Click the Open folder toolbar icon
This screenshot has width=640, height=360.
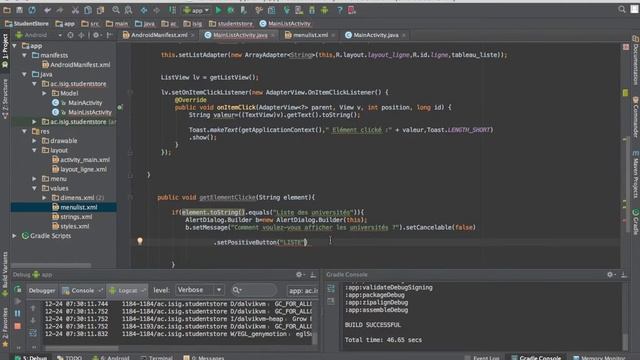tap(7, 10)
